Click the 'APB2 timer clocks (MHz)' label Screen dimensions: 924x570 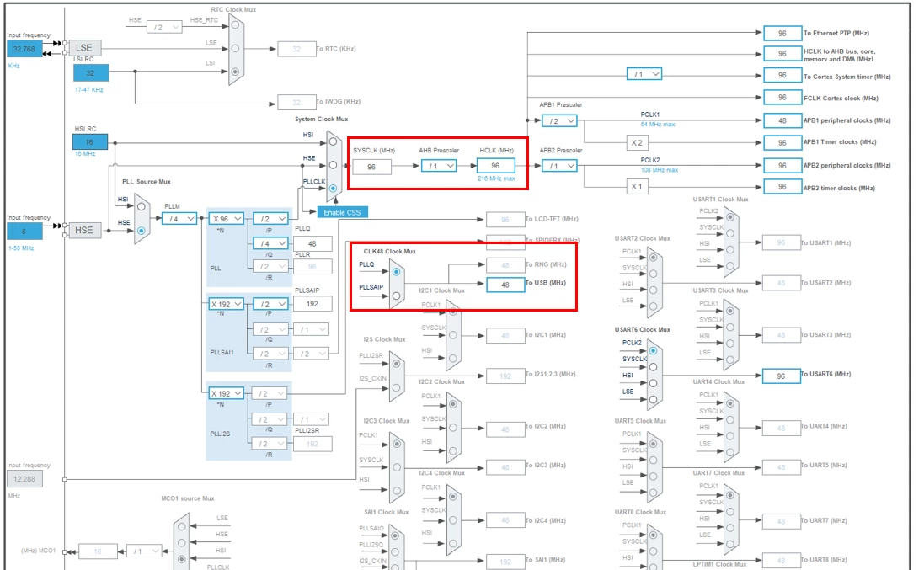tap(840, 189)
